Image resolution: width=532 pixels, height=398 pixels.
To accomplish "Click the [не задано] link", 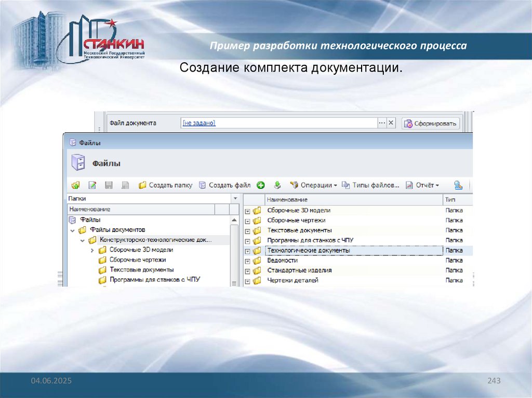I will click(198, 123).
